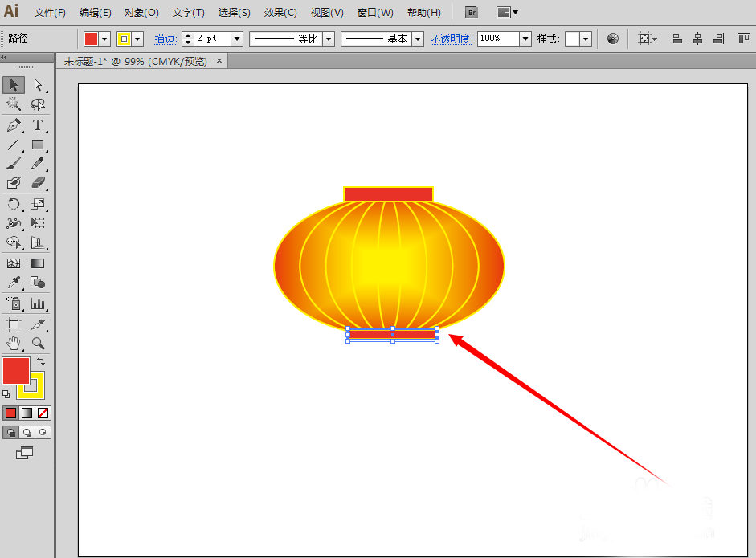Select the Rotate tool

pyautogui.click(x=14, y=204)
